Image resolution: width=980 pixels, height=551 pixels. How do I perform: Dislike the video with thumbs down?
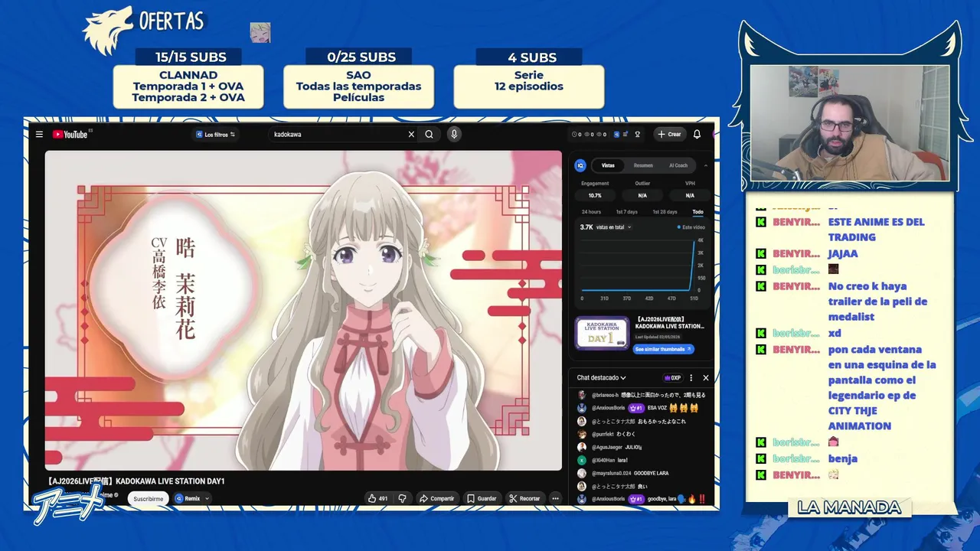pyautogui.click(x=402, y=498)
